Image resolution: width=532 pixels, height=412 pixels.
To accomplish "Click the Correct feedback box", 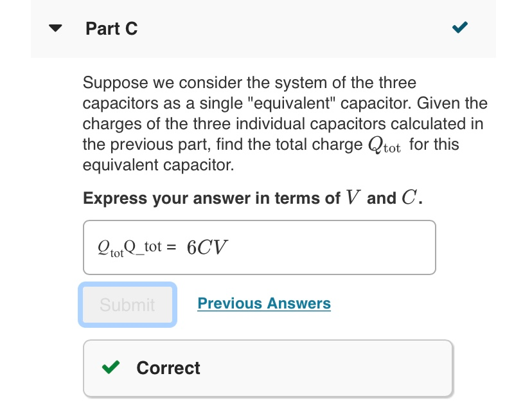I will coord(267,367).
